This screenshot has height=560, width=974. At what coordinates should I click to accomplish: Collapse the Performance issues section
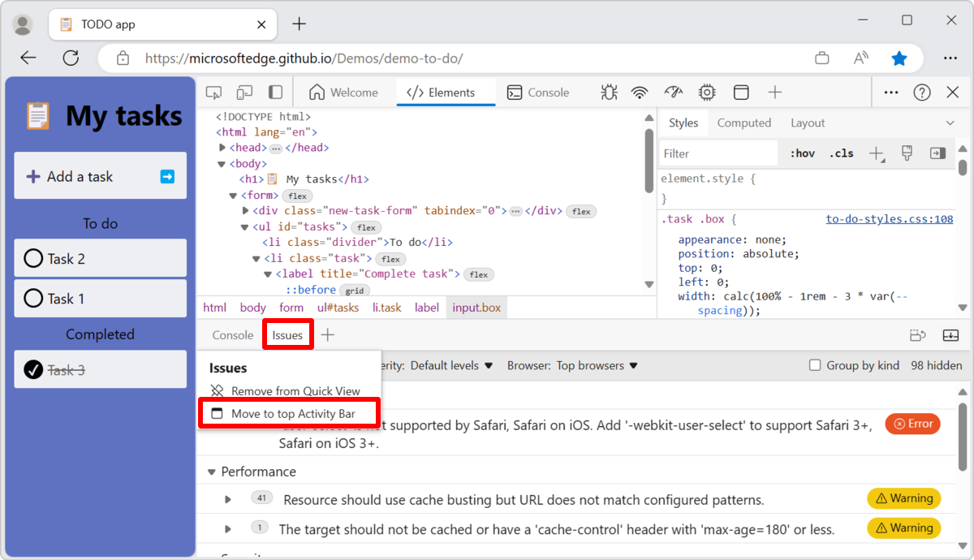pos(212,472)
